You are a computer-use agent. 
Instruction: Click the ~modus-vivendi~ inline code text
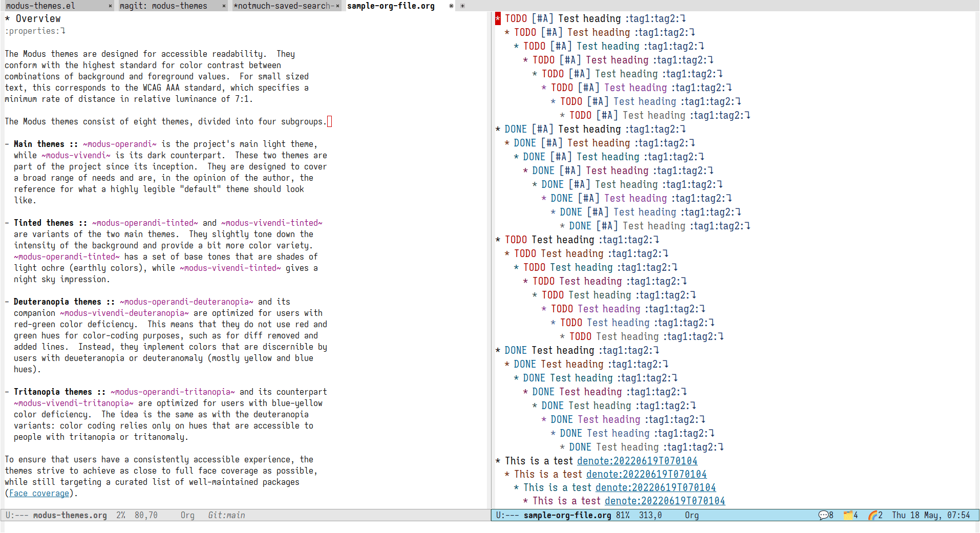(76, 155)
